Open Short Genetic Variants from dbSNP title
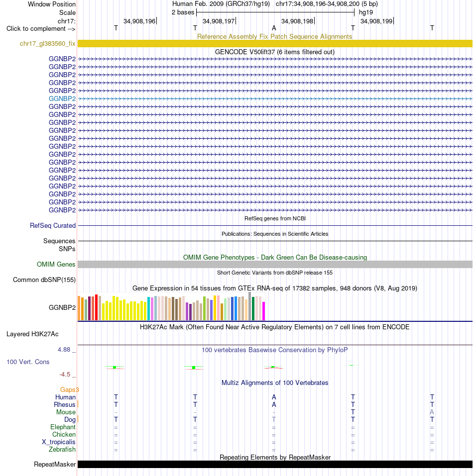The image size is (473, 476). point(275,273)
